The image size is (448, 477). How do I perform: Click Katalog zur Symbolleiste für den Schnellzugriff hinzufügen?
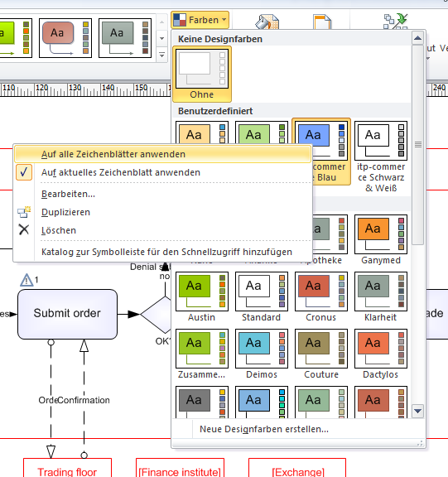(166, 252)
